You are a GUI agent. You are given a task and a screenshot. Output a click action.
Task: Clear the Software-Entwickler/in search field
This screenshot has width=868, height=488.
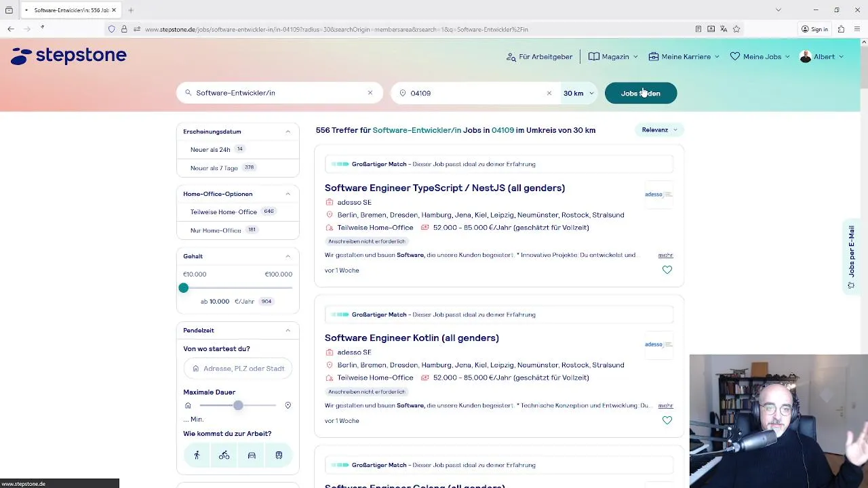tap(370, 93)
